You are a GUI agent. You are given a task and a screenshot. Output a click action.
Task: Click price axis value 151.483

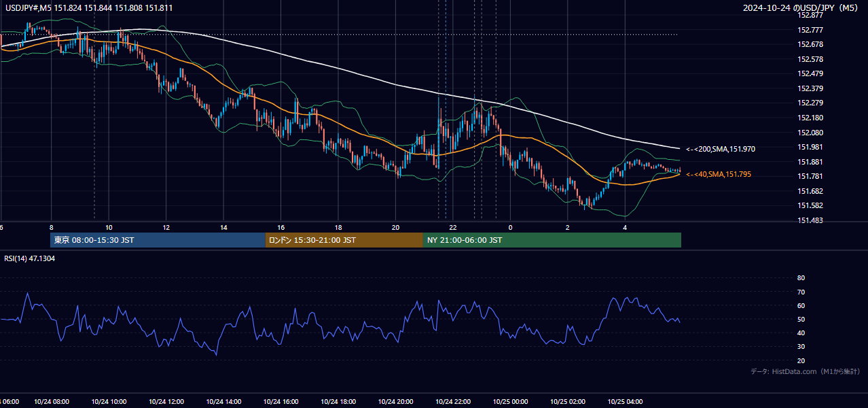coord(811,220)
